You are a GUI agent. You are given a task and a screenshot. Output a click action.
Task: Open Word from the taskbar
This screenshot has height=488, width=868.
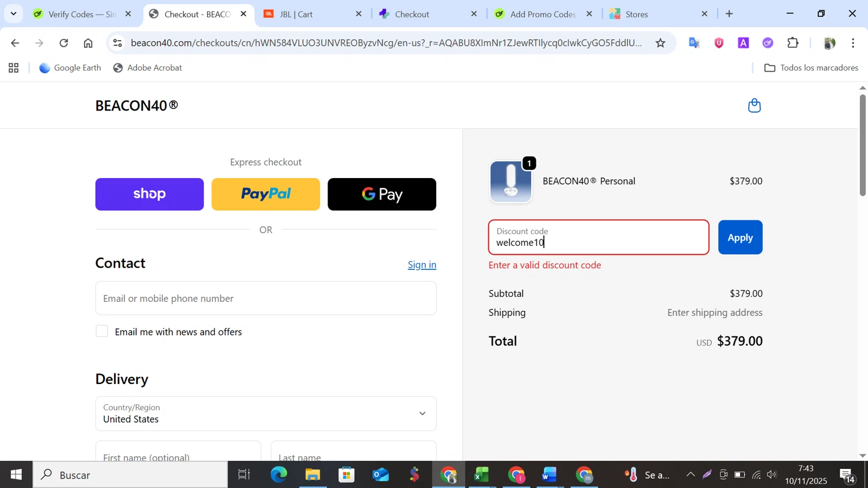point(549,475)
